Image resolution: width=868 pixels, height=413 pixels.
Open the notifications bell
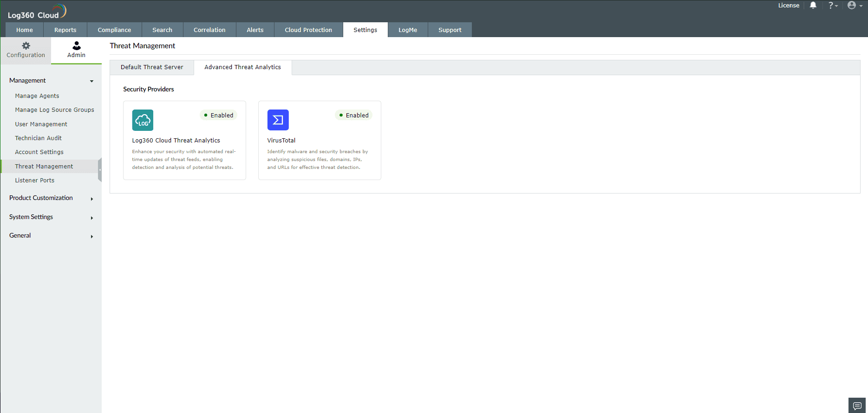pos(813,6)
